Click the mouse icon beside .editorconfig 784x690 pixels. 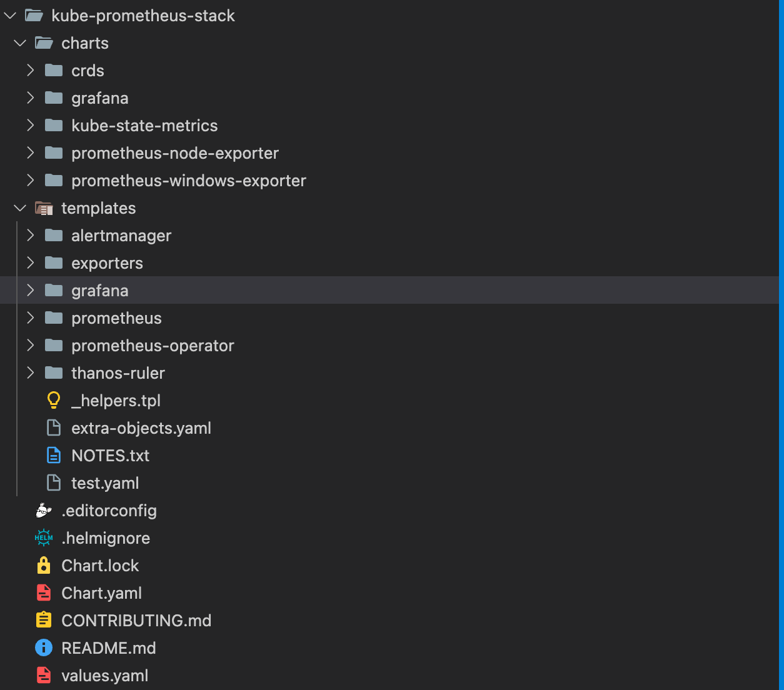[44, 511]
